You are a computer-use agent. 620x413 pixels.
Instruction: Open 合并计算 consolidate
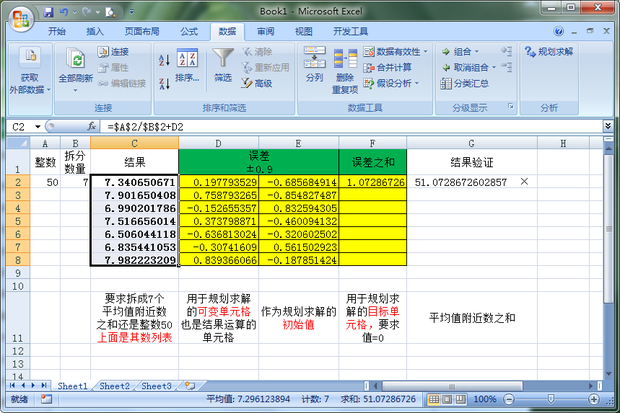coord(388,68)
